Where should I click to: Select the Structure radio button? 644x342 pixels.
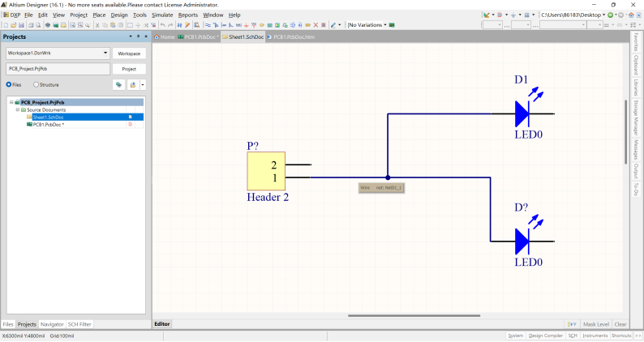[36, 84]
